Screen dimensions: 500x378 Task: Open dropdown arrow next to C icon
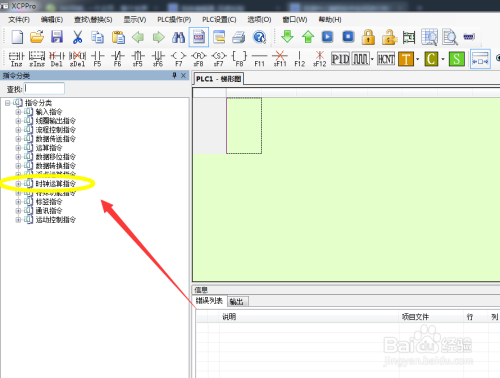click(443, 59)
